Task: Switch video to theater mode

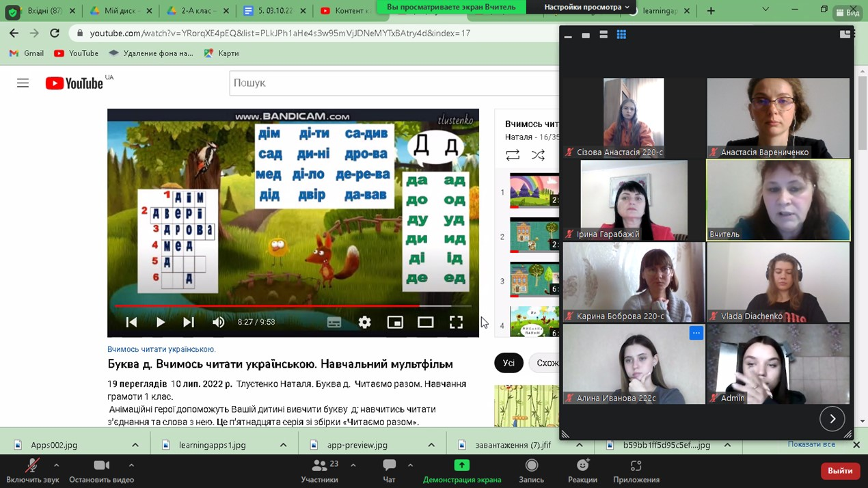Action: tap(425, 323)
